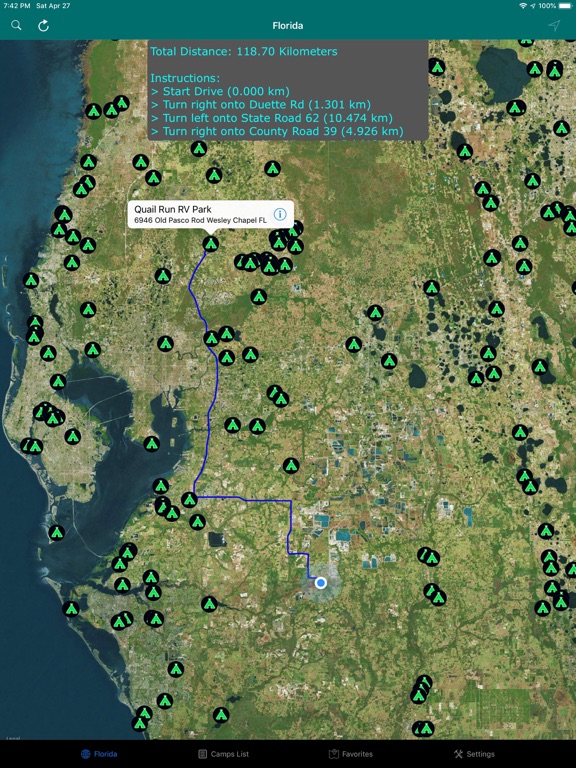The height and width of the screenshot is (768, 576).
Task: Select campground marker beneath Quail Run callout
Action: pos(211,243)
